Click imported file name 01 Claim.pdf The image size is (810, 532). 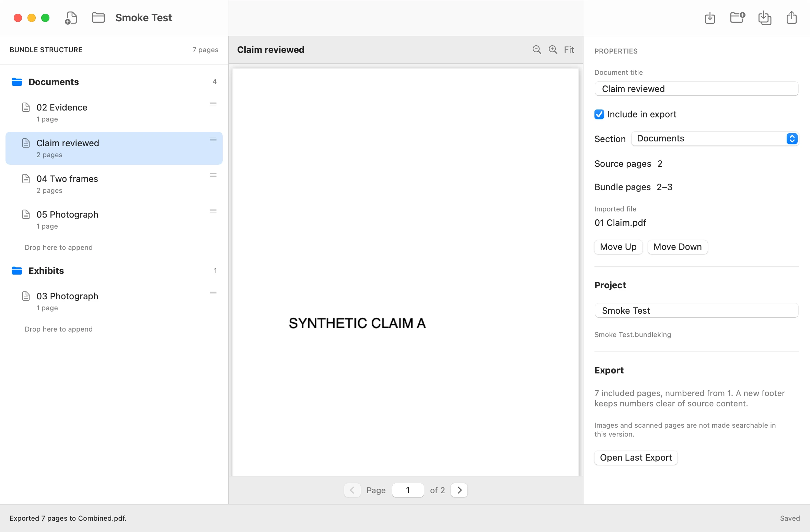620,223
